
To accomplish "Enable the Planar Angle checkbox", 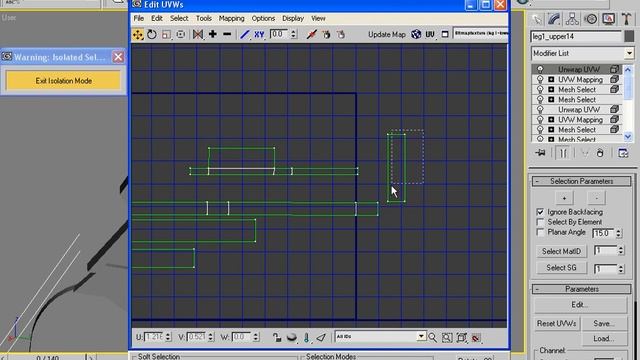I will pyautogui.click(x=540, y=232).
